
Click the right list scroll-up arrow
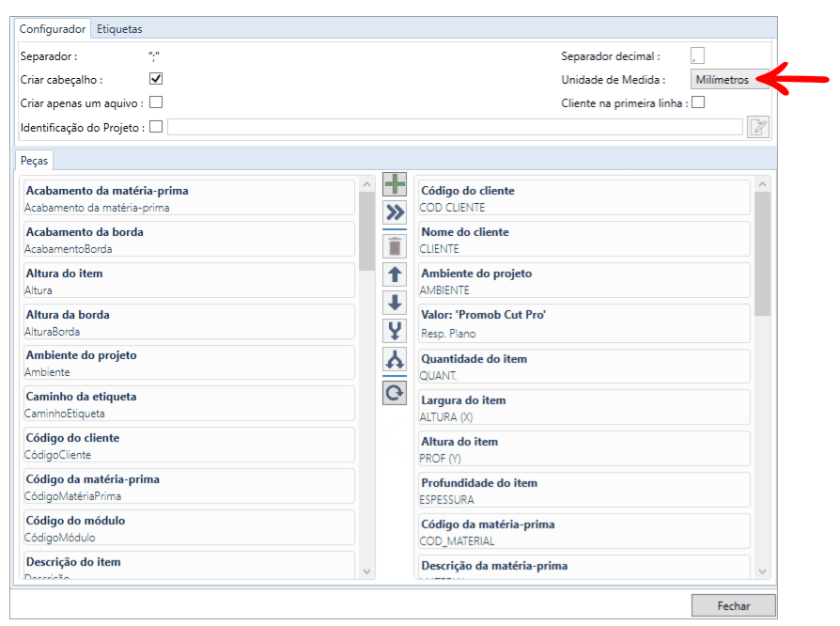tap(762, 184)
